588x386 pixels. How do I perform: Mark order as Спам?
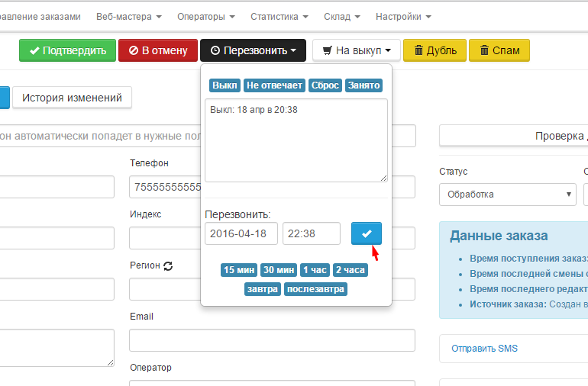coord(499,50)
